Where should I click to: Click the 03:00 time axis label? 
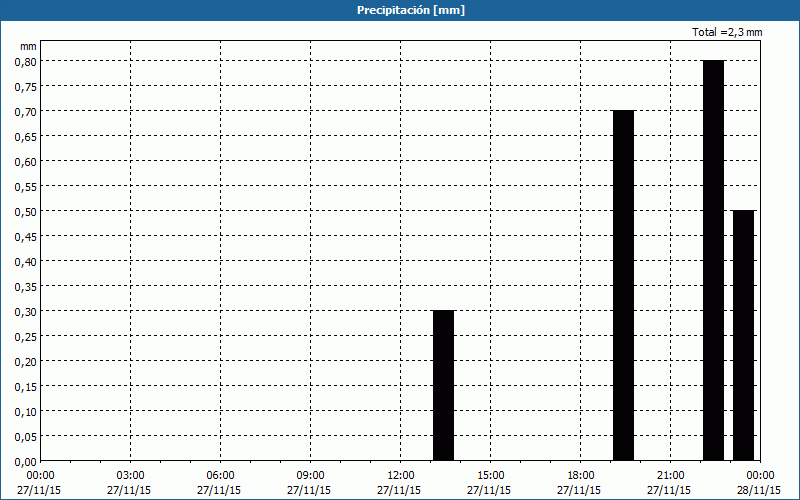(130, 476)
